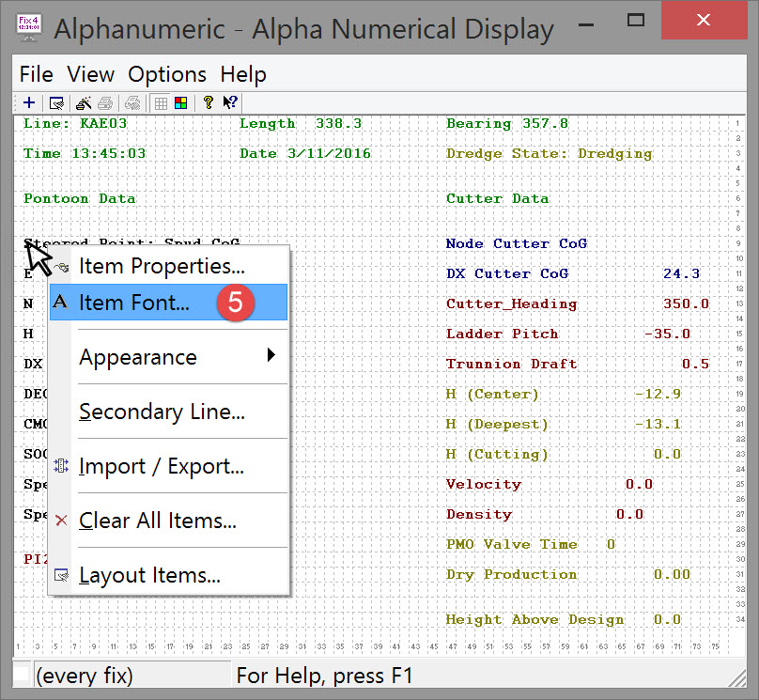Click the wizard wand toolbar icon

(84, 103)
